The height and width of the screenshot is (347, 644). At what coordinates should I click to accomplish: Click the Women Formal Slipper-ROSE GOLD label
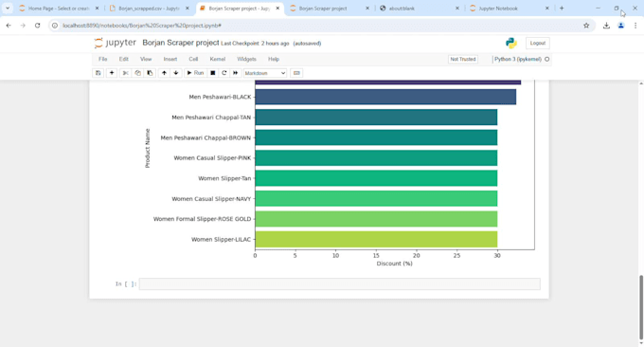[202, 219]
